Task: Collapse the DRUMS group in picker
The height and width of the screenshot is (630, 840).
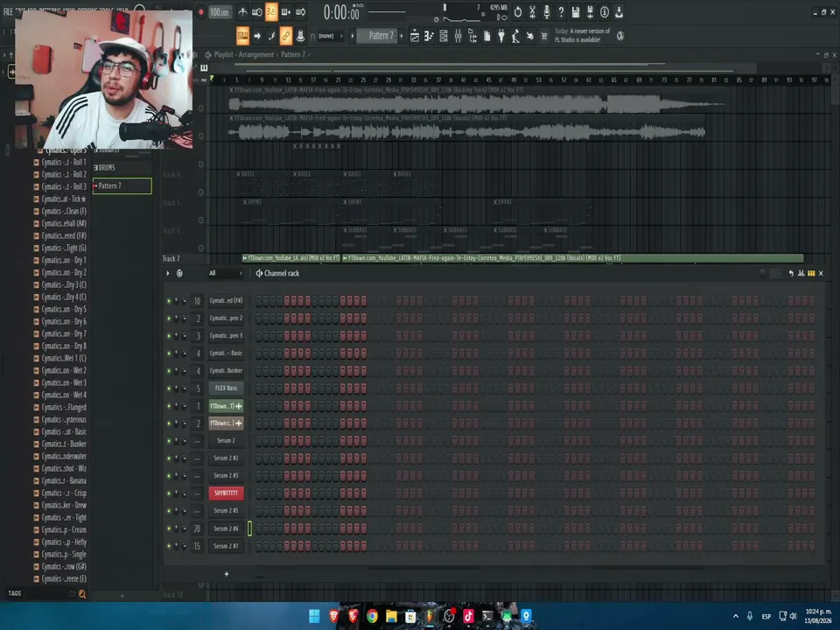Action: 96,168
